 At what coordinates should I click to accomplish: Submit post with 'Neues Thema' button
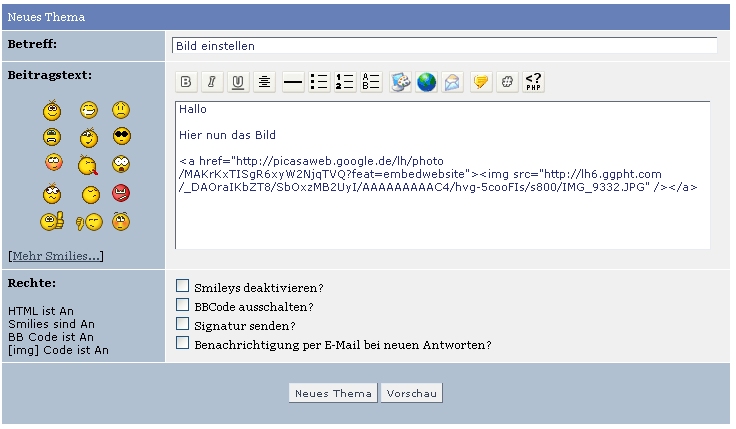point(333,394)
